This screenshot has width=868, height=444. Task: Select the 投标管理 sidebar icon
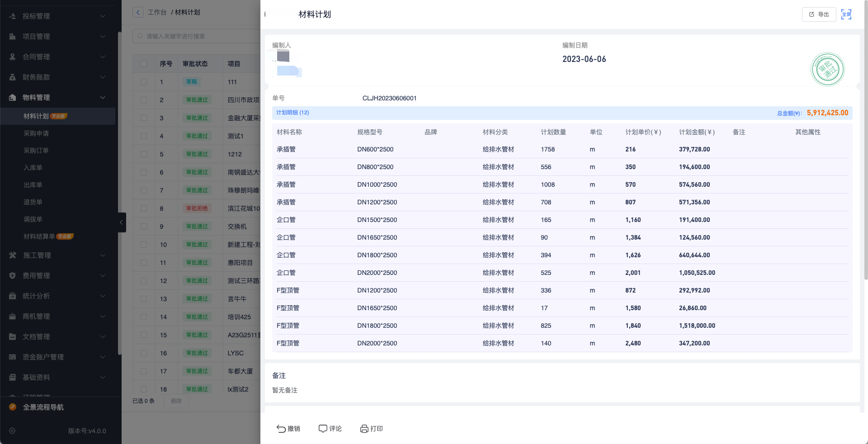[x=12, y=16]
